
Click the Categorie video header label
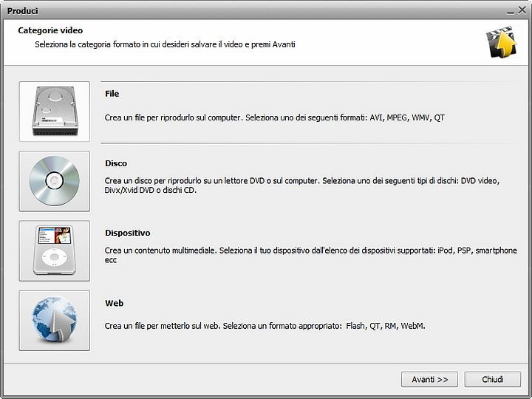[50, 30]
